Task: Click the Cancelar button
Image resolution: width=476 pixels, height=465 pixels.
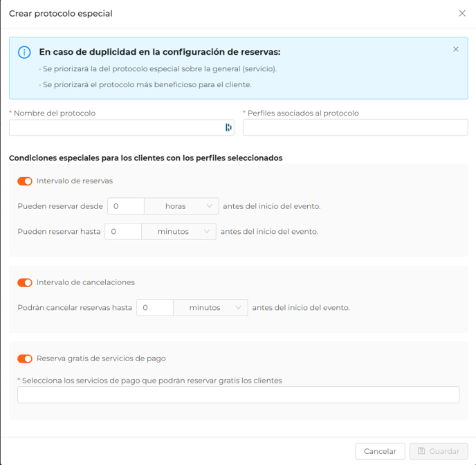Action: pos(380,451)
